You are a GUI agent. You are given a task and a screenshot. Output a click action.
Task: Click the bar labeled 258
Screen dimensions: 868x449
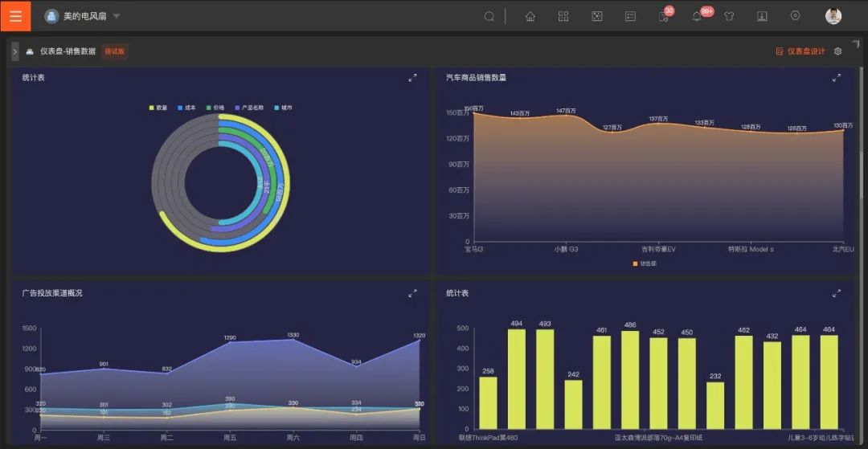coord(489,403)
